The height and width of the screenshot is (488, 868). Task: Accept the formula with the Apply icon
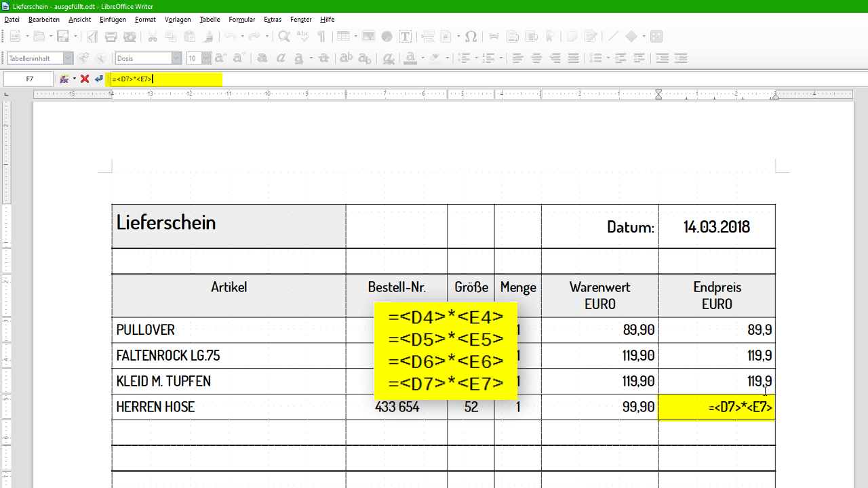click(98, 79)
